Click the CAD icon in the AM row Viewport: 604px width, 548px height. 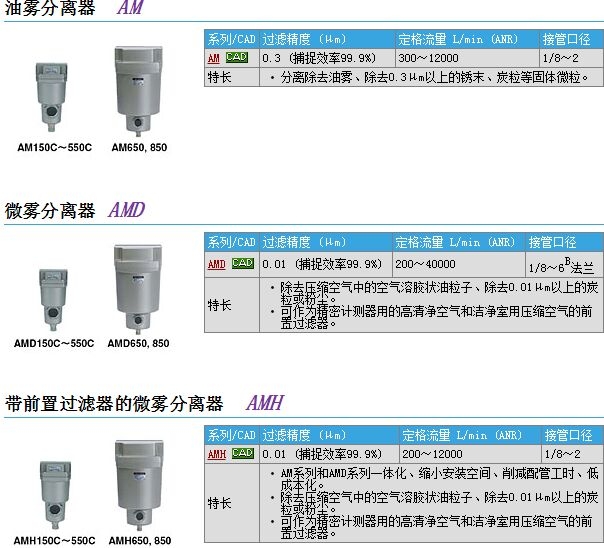pos(237,58)
